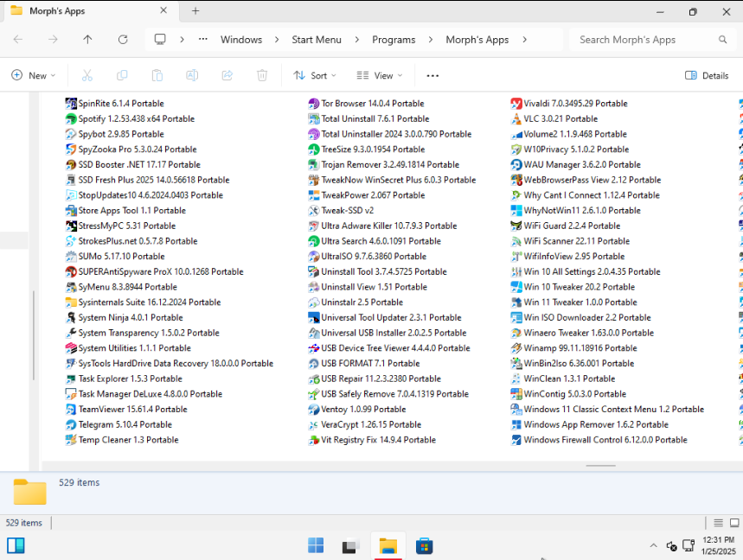This screenshot has height=560, width=743.
Task: Select Universal USB Installer 2.0.2.5 Portable
Action: pyautogui.click(x=388, y=333)
